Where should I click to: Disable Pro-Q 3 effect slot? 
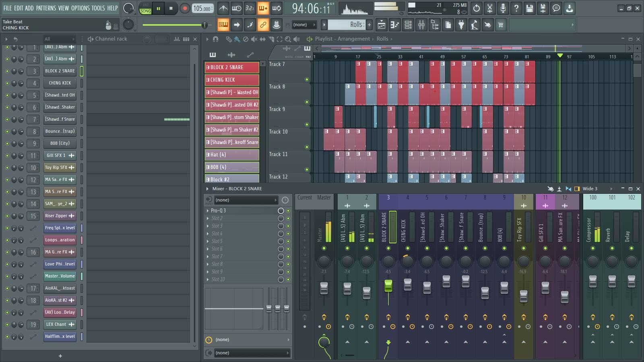(x=288, y=211)
